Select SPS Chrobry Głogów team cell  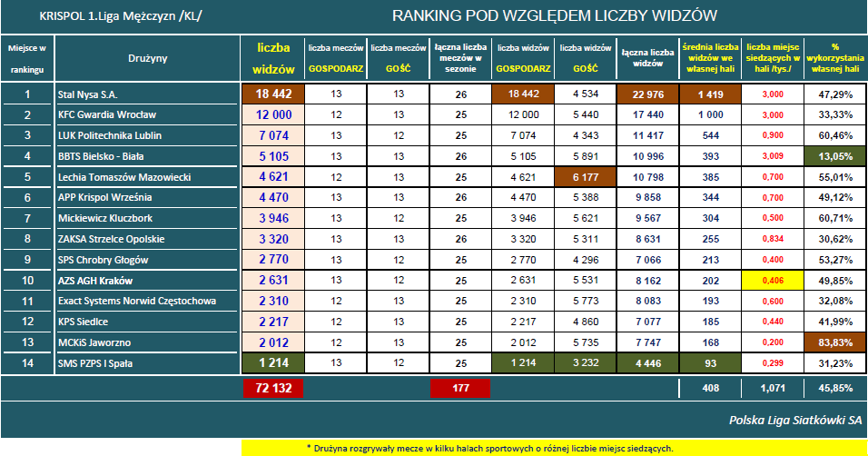(x=103, y=260)
